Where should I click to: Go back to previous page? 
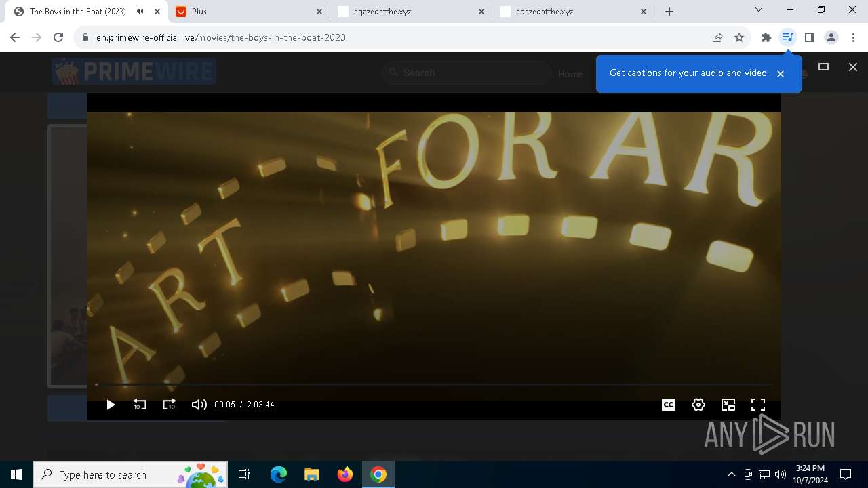click(15, 37)
